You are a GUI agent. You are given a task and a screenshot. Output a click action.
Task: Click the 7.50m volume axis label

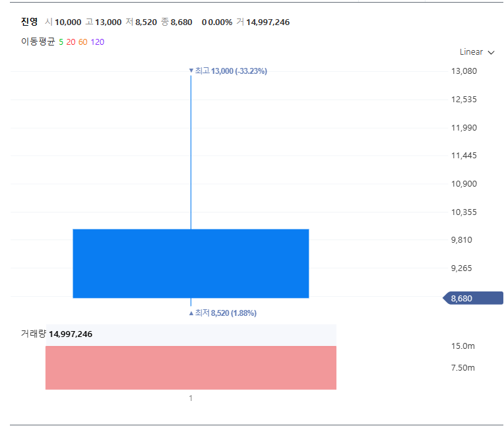click(x=463, y=367)
